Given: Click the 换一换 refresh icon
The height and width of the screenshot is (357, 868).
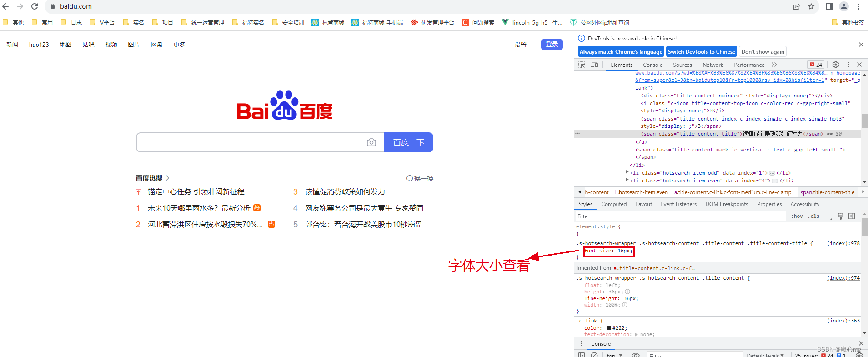Looking at the screenshot, I should 410,178.
